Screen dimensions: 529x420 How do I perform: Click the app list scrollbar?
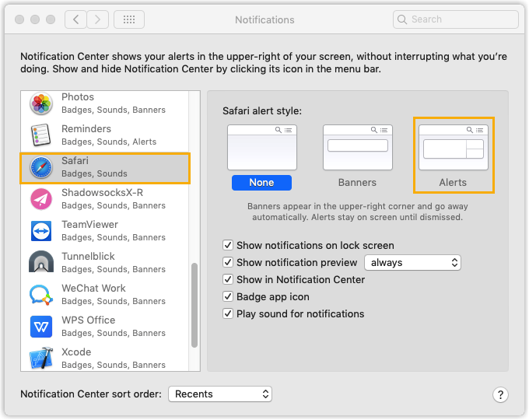pyautogui.click(x=194, y=306)
